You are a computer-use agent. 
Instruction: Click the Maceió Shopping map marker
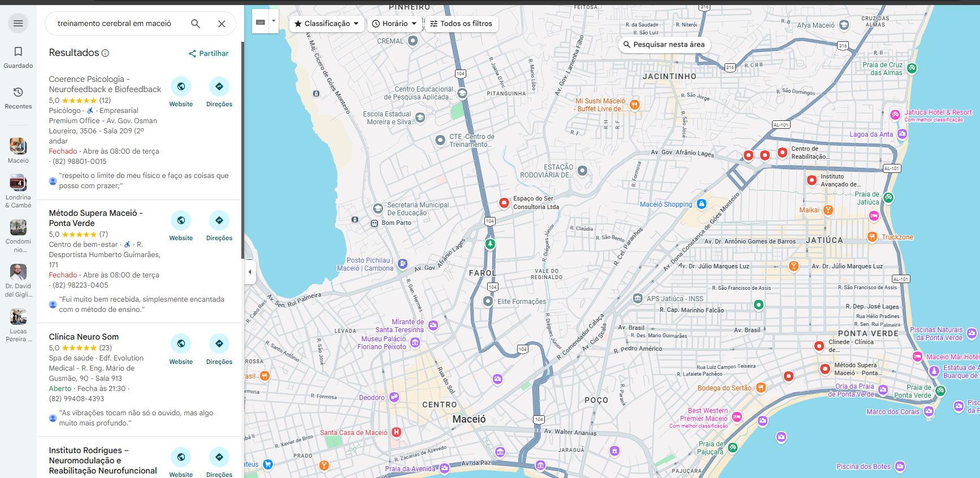click(x=701, y=204)
